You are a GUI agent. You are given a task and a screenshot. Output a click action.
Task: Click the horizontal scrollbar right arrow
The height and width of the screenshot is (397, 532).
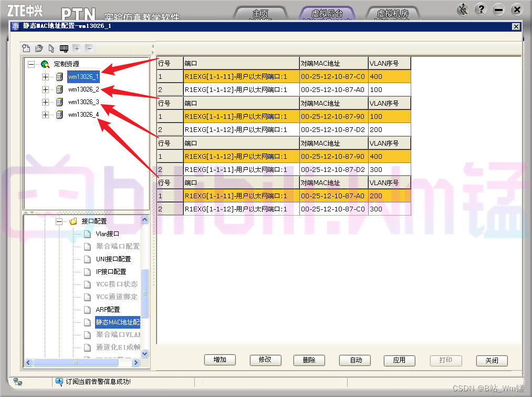(x=135, y=362)
